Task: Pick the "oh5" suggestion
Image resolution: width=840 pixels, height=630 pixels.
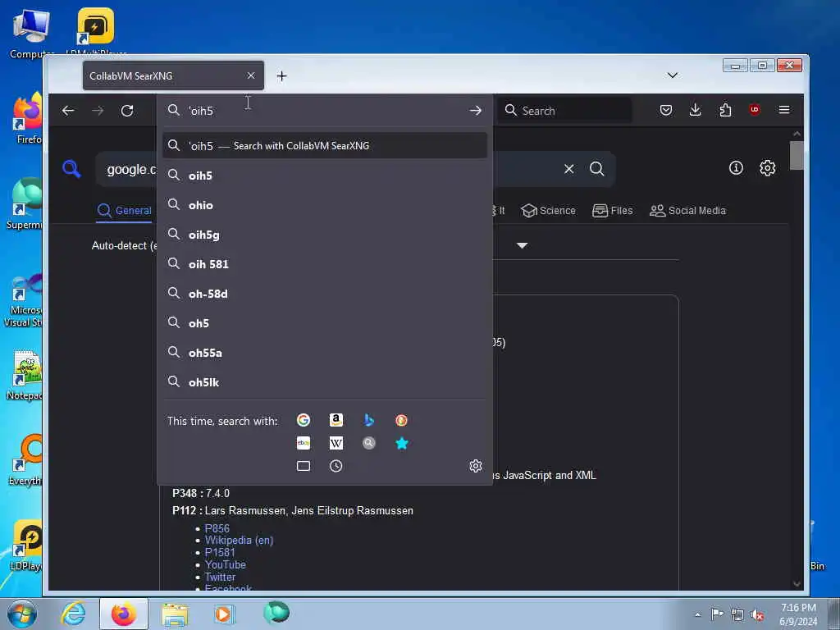Action: (325, 323)
